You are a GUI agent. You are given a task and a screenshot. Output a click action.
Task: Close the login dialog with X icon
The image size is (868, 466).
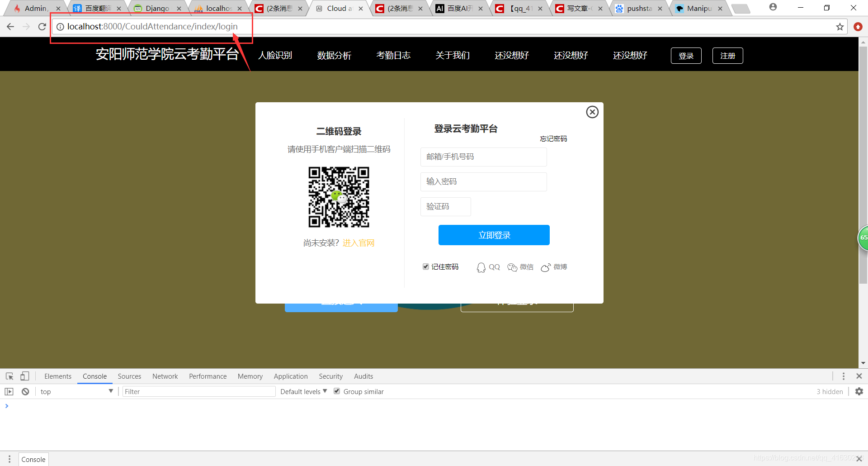click(592, 112)
